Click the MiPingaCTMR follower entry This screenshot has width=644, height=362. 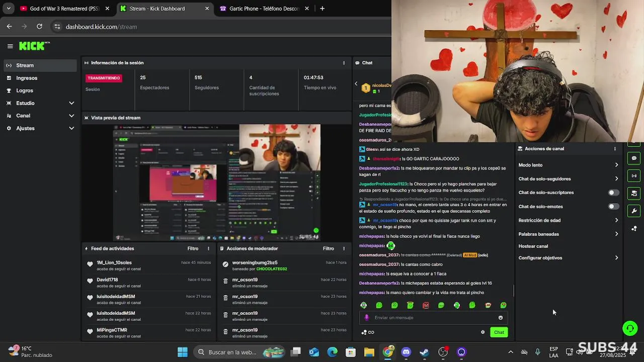coord(148,333)
